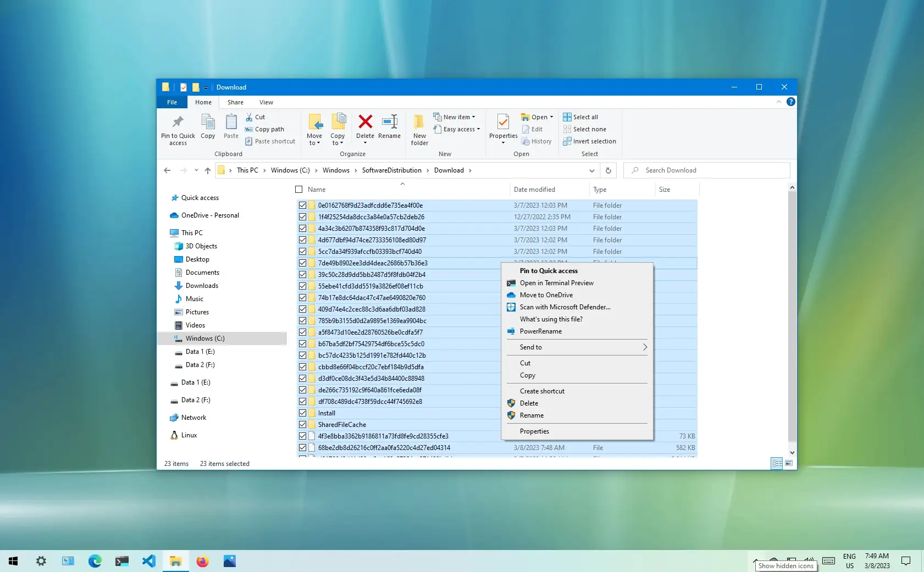Open Firefox from the taskbar

click(202, 561)
